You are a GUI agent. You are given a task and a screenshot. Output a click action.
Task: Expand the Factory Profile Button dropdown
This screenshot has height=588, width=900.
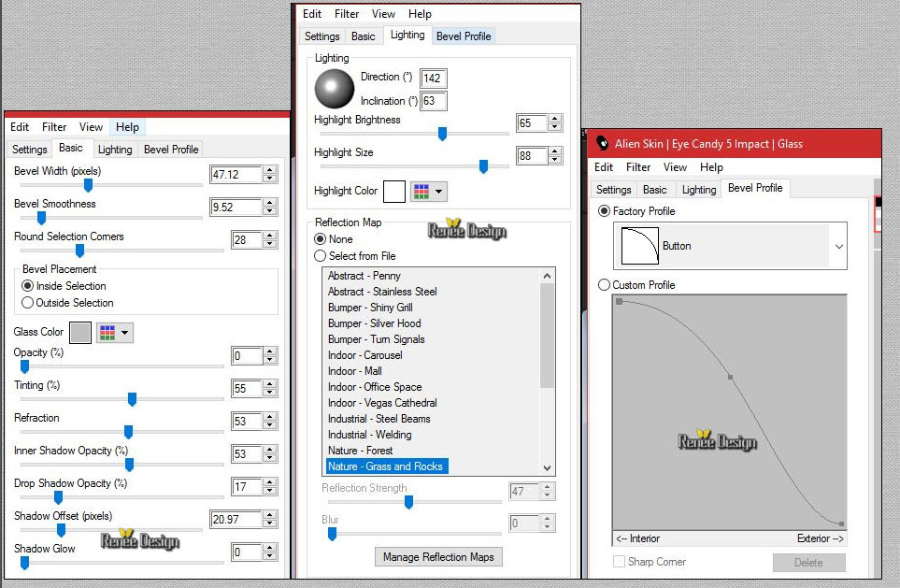(x=838, y=247)
